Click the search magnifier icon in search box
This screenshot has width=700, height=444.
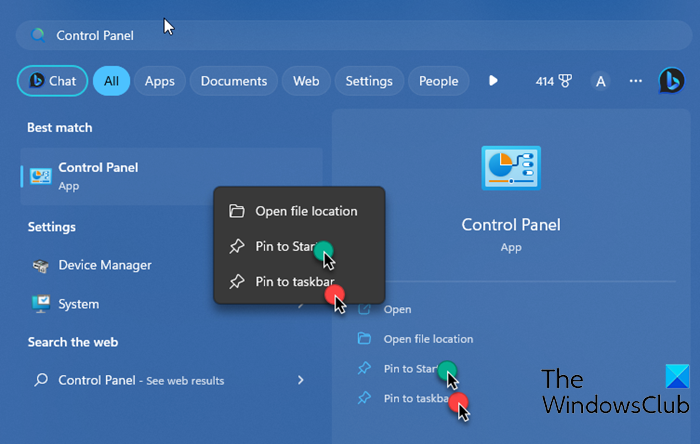pos(38,35)
